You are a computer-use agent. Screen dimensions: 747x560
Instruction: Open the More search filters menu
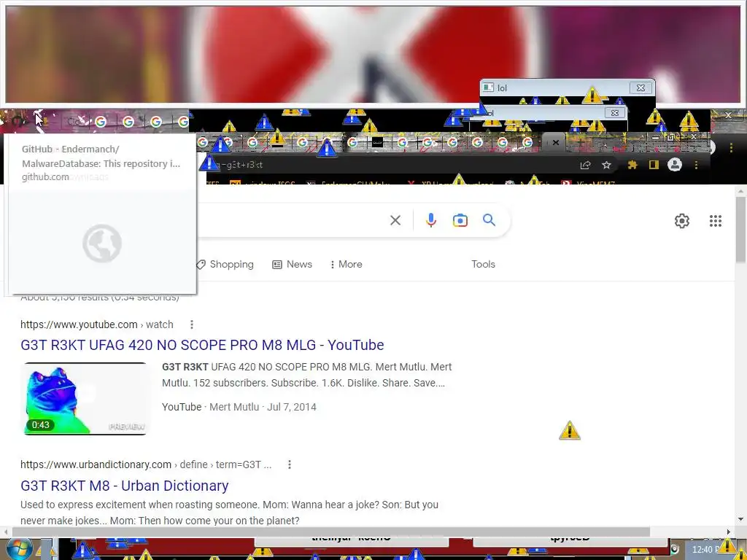[347, 264]
